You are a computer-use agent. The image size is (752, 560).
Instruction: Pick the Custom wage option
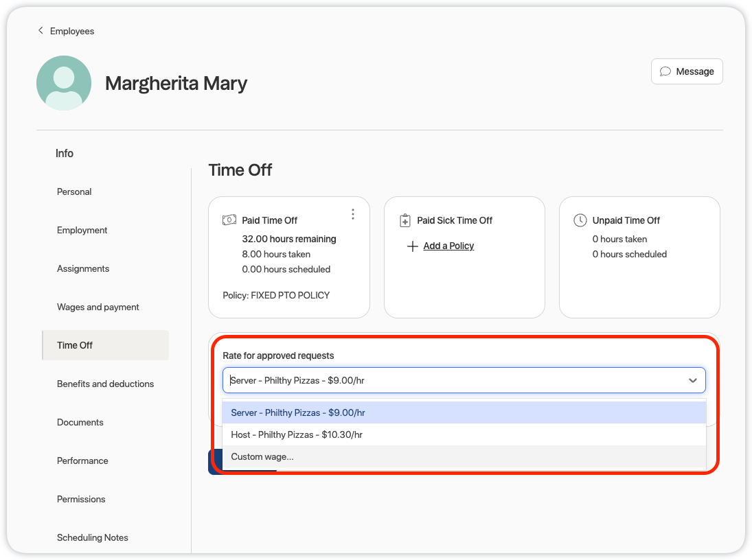point(262,456)
